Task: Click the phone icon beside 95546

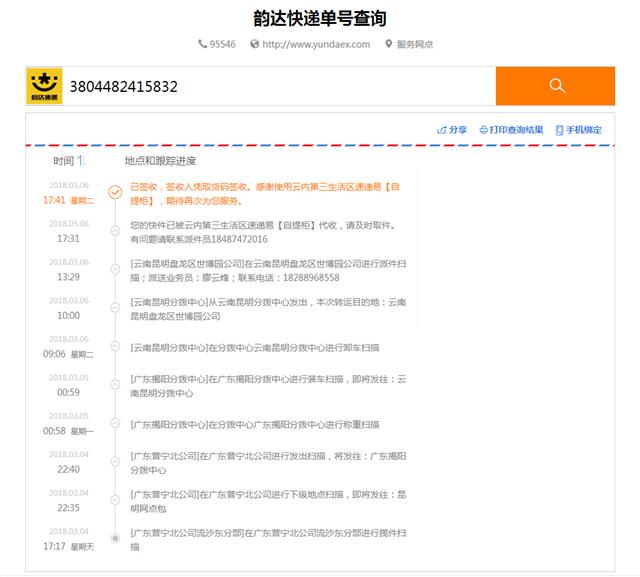Action: point(202,44)
